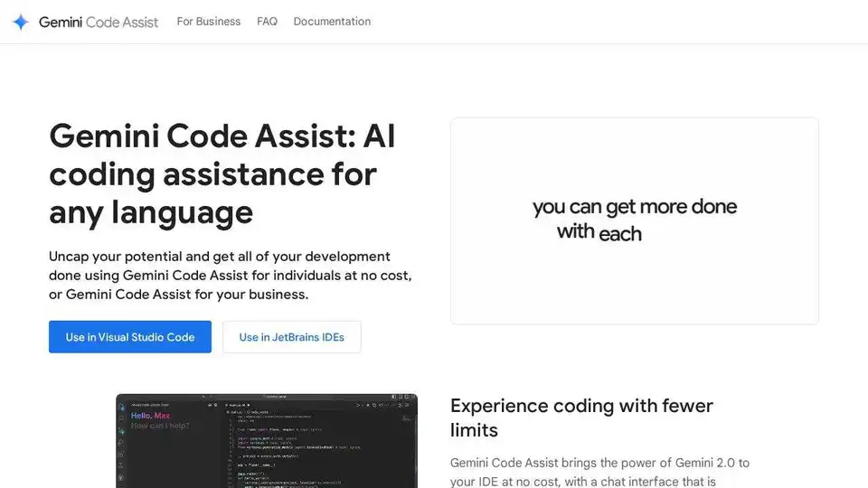
Task: Click Use in JetBrains IDEs button
Action: [x=292, y=337]
